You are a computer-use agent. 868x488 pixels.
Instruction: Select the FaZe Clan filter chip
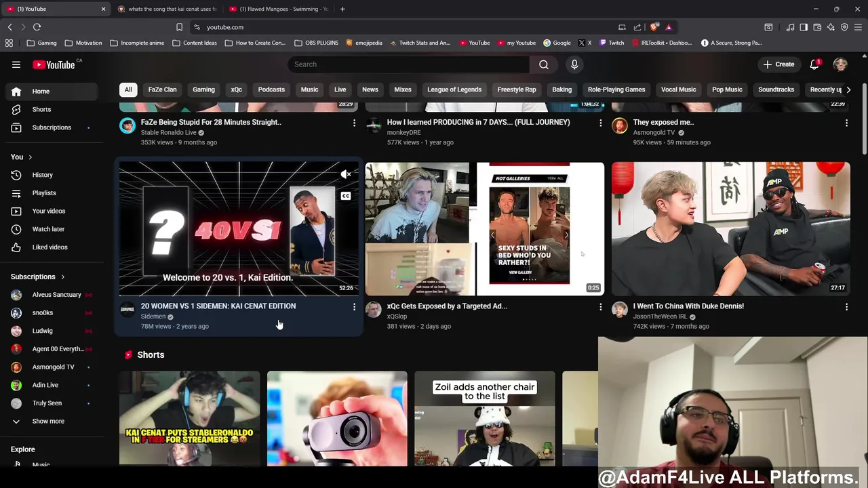(x=162, y=89)
